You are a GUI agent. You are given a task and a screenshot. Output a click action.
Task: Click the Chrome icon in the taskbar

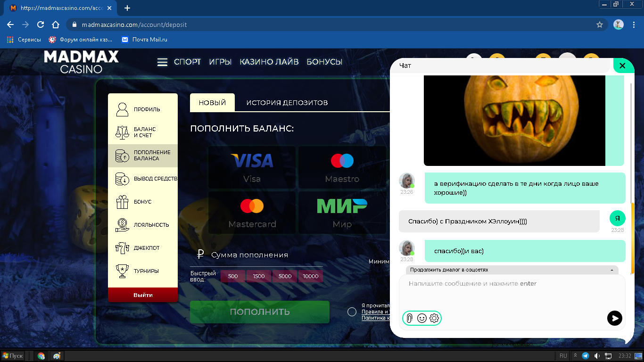pos(41,356)
